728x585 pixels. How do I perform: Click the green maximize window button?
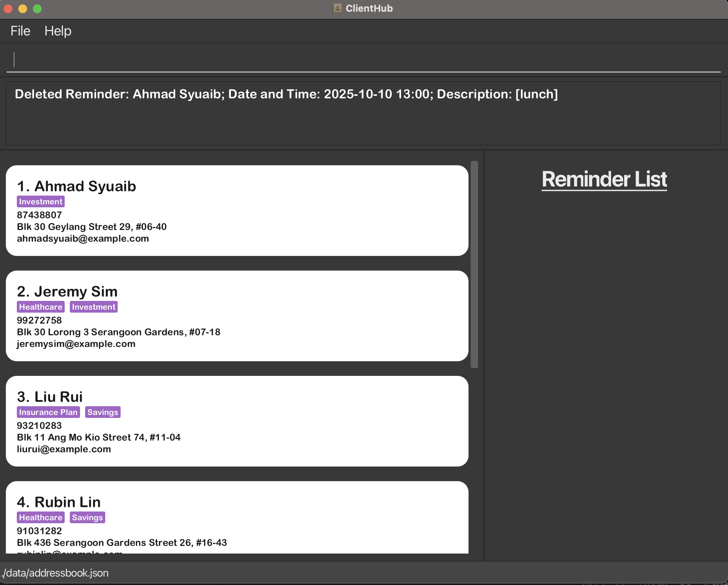(x=37, y=9)
